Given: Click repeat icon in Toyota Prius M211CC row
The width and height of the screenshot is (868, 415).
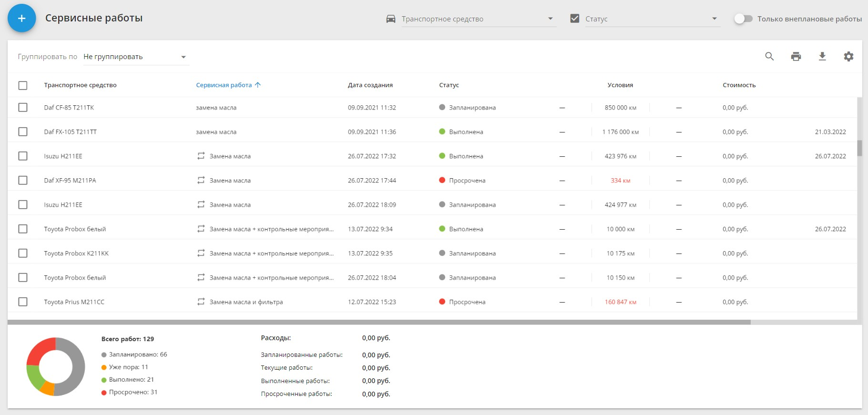Looking at the screenshot, I should [x=201, y=302].
